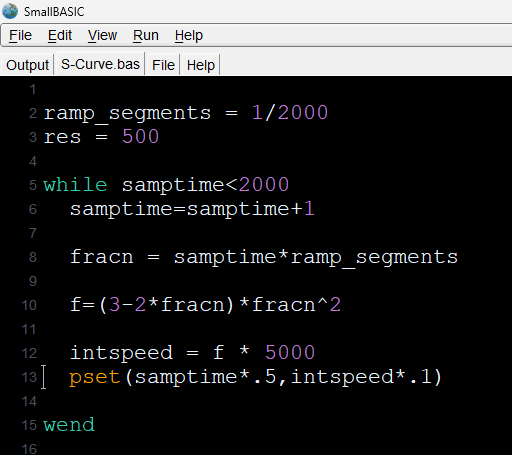Switch to the Output tab

[27, 65]
